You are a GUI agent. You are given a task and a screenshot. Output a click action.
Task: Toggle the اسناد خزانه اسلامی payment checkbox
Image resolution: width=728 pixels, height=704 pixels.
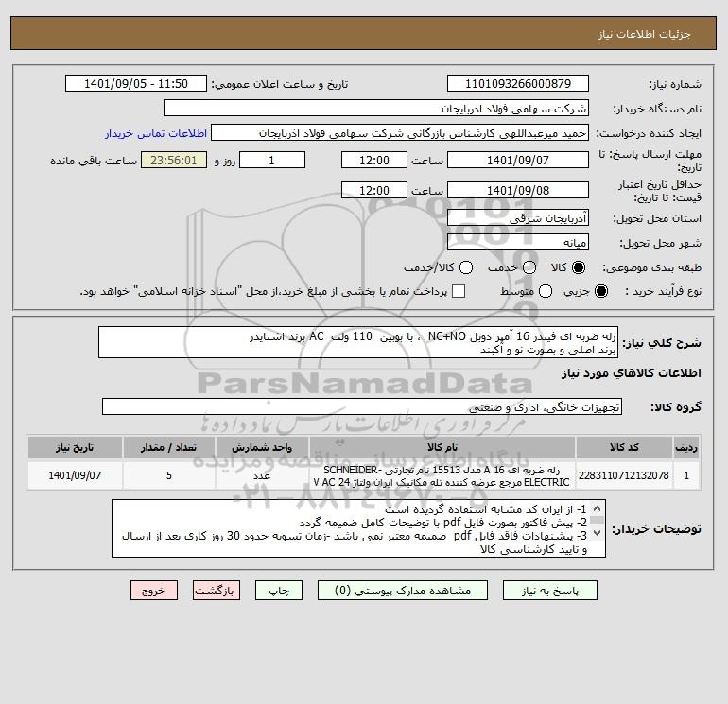coord(459,291)
